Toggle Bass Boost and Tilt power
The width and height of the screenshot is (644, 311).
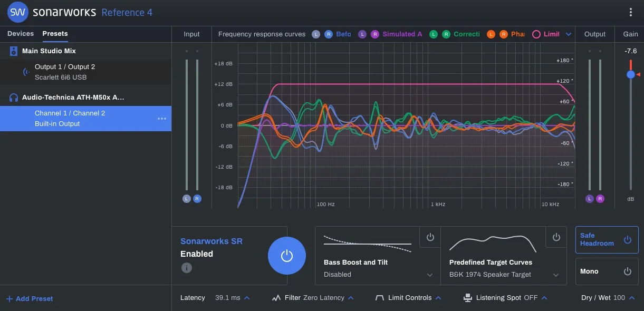tap(430, 237)
